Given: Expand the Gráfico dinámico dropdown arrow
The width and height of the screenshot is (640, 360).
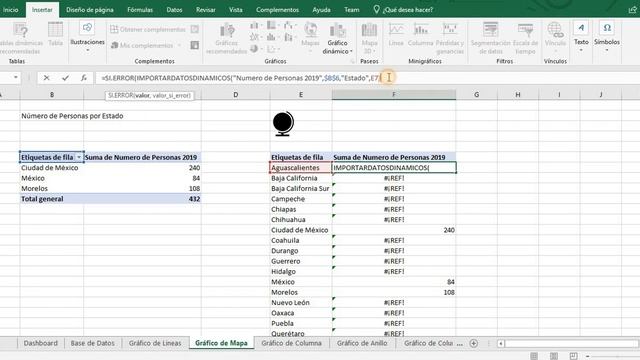Looking at the screenshot, I should coord(351,51).
